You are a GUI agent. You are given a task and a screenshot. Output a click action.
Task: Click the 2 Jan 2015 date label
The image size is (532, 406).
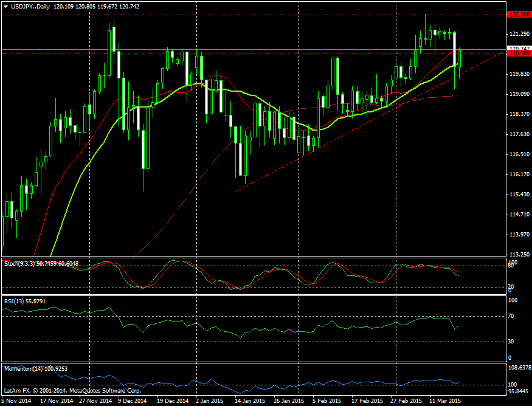click(x=211, y=401)
